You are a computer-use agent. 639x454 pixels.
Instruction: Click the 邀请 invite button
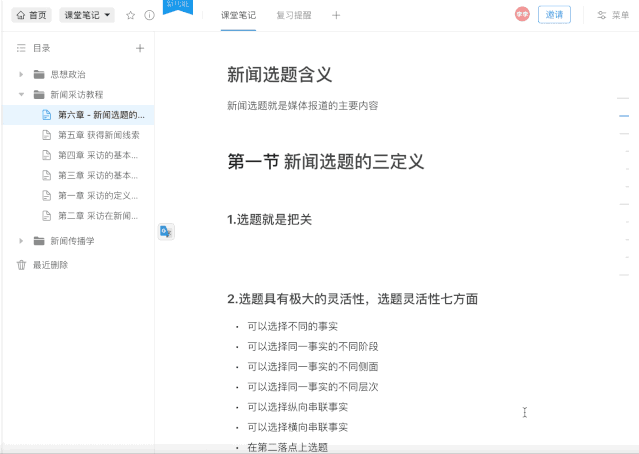tap(554, 15)
